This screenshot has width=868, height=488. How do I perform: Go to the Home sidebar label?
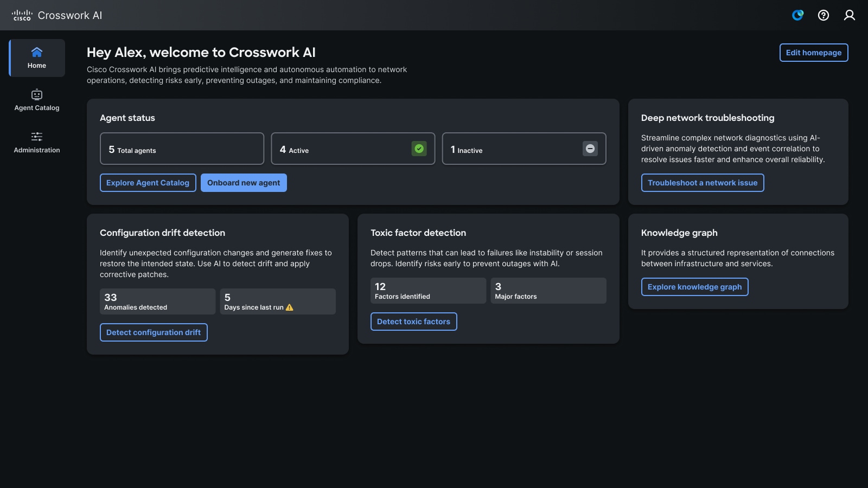click(x=37, y=66)
